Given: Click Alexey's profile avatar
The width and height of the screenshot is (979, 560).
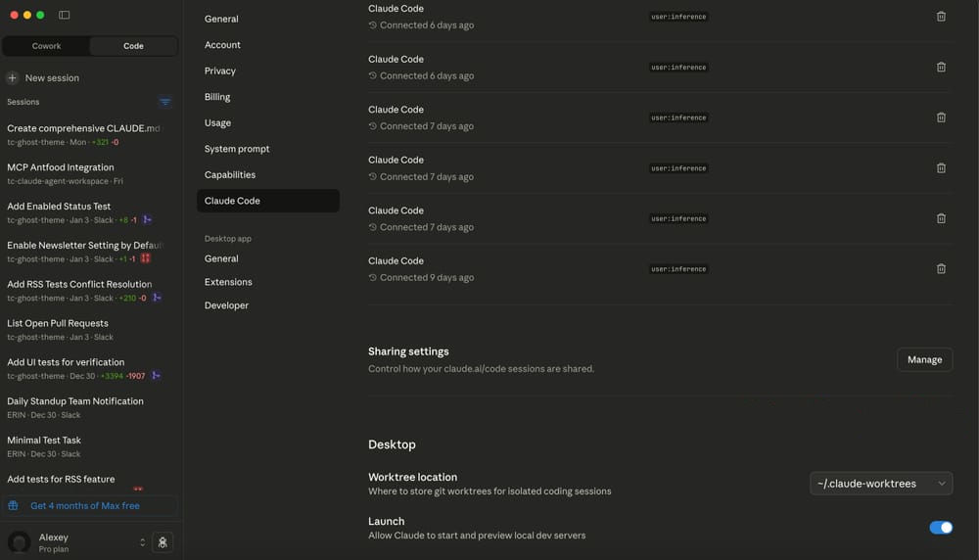Looking at the screenshot, I should (x=20, y=542).
